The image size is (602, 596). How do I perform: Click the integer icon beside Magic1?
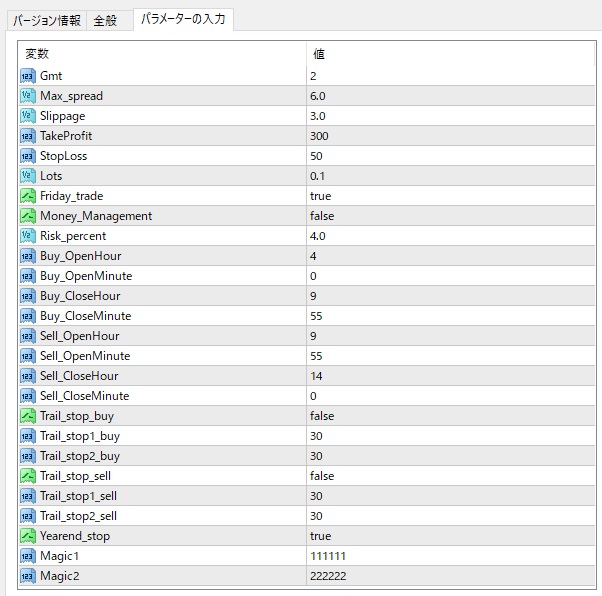pos(28,556)
